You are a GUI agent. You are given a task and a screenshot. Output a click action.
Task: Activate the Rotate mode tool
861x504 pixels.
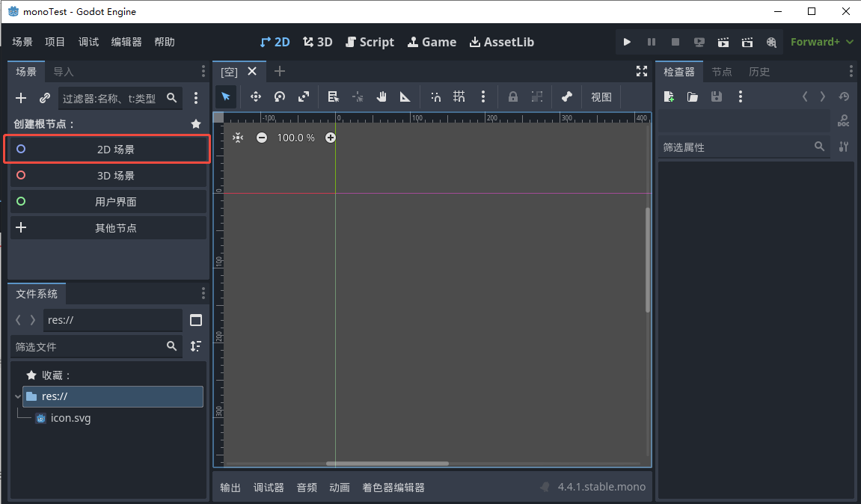pyautogui.click(x=280, y=97)
